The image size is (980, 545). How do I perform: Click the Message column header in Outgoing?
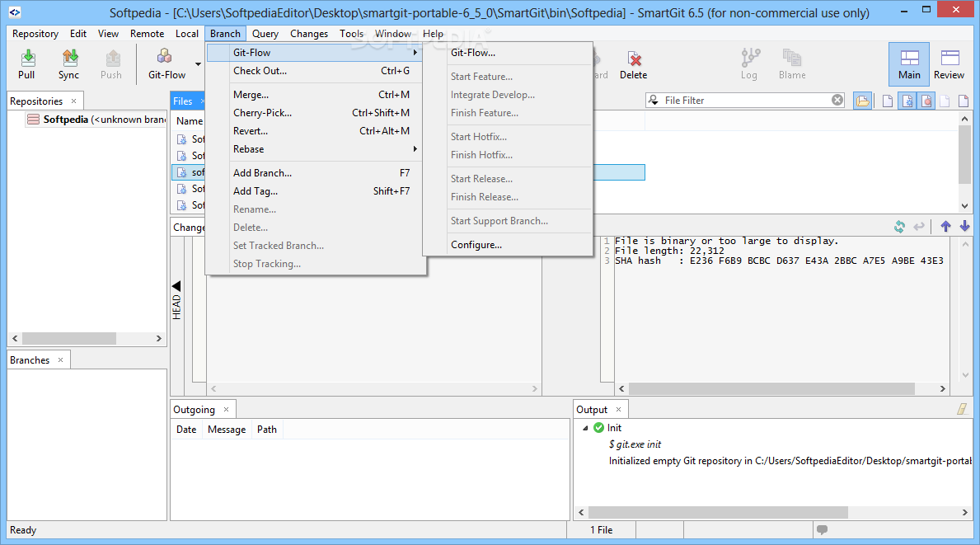click(x=227, y=430)
